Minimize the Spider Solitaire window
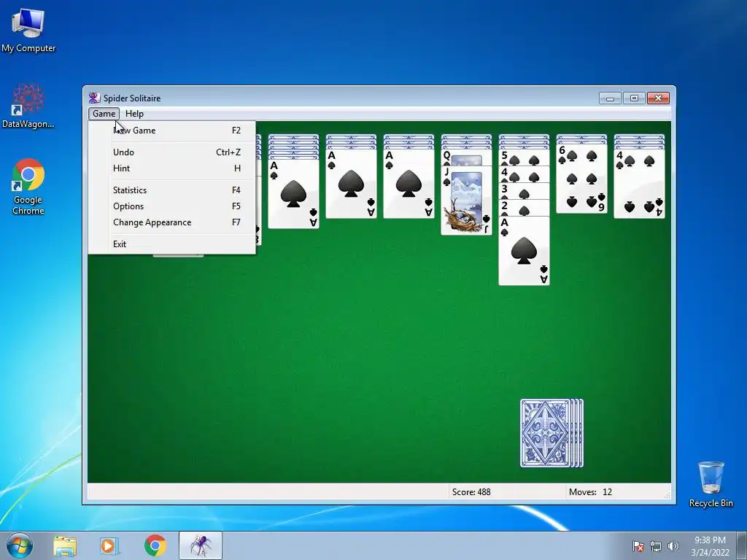The image size is (747, 560). (610, 98)
